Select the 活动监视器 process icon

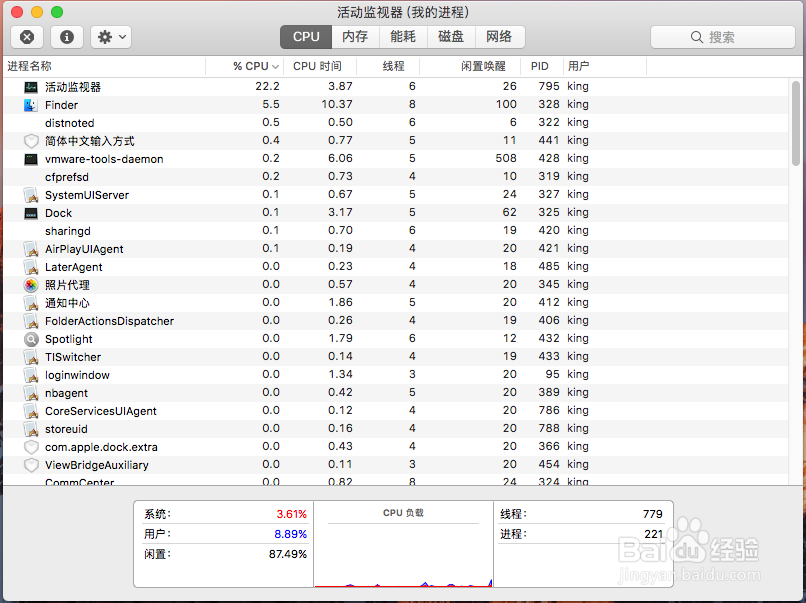(31, 87)
